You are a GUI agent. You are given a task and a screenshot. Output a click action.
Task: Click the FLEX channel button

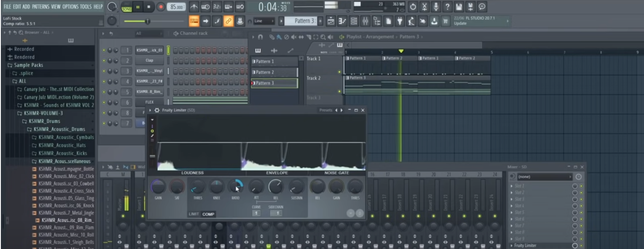[x=149, y=102]
